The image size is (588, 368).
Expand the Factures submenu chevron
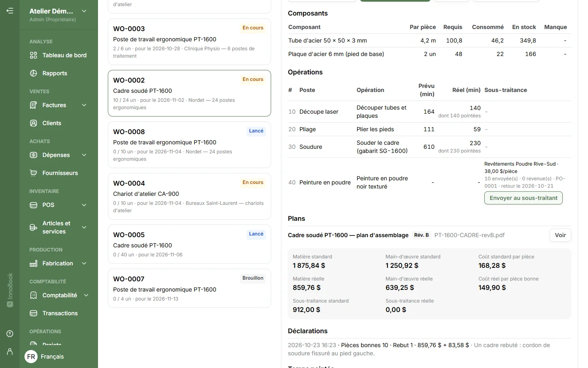[84, 105]
